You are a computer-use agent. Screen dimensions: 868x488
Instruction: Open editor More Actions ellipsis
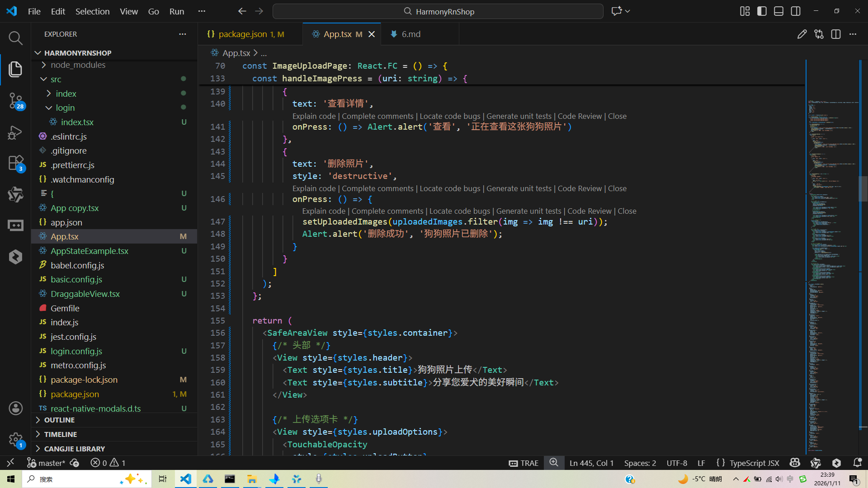click(x=853, y=34)
